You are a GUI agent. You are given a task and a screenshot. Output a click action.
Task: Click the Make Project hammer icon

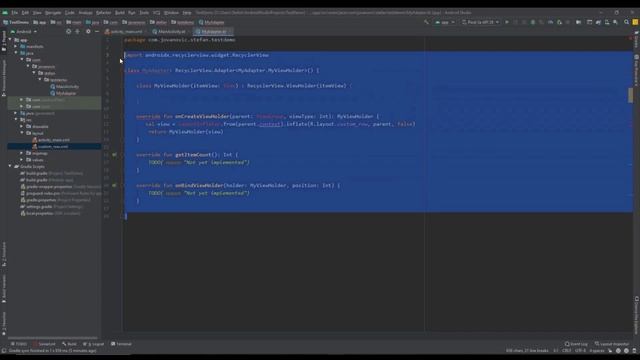427,22
